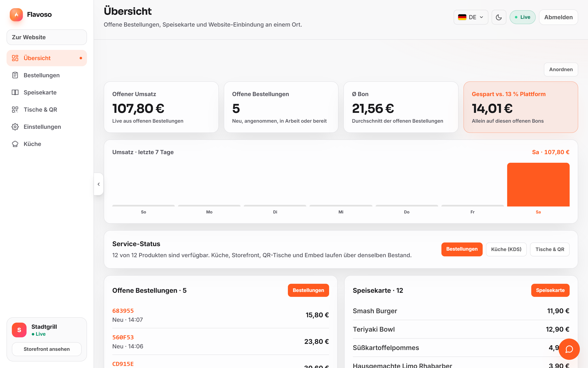Click Bestellungen button in Offene Bestellungen card

pyautogui.click(x=308, y=290)
